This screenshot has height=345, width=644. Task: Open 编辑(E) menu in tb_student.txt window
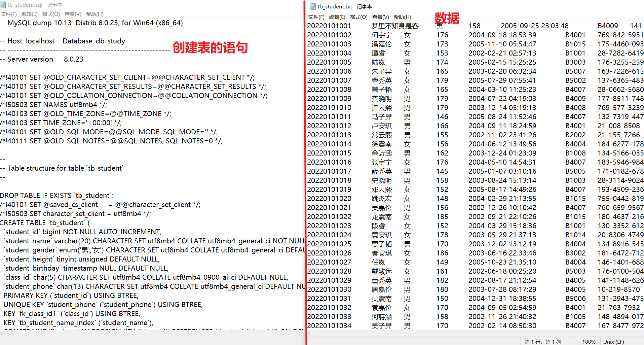(337, 17)
